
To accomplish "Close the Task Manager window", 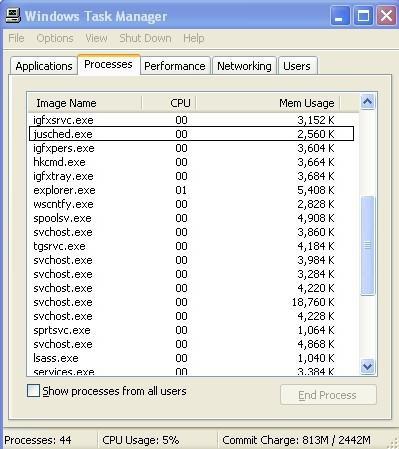I will [x=386, y=16].
